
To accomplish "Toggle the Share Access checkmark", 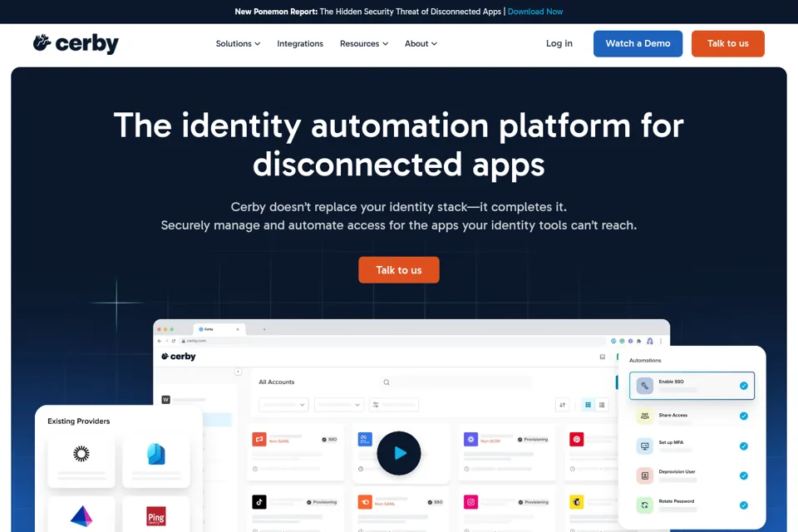I will coord(743,416).
